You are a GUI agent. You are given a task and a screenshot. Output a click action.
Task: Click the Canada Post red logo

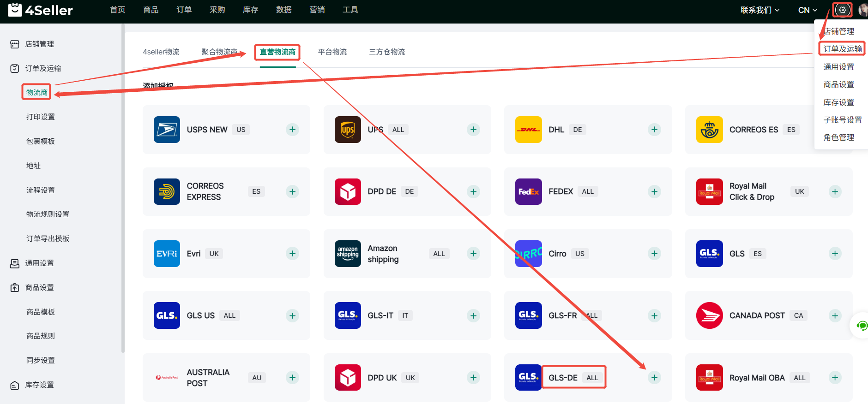pyautogui.click(x=709, y=315)
